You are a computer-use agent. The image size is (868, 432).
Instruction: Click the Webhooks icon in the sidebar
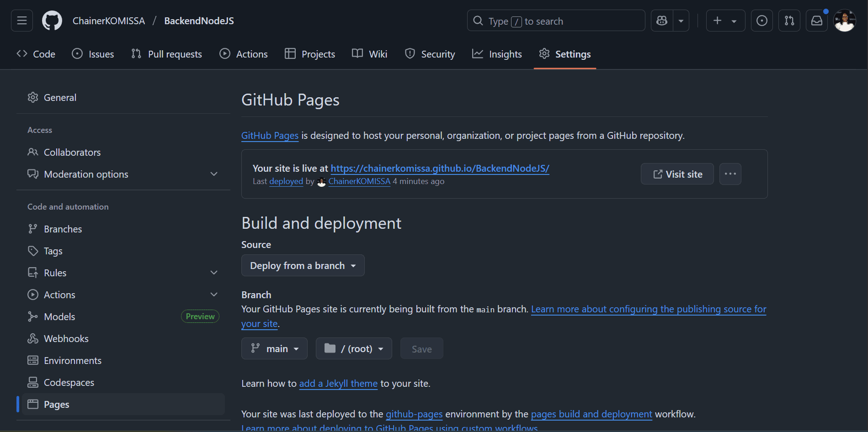(x=32, y=338)
